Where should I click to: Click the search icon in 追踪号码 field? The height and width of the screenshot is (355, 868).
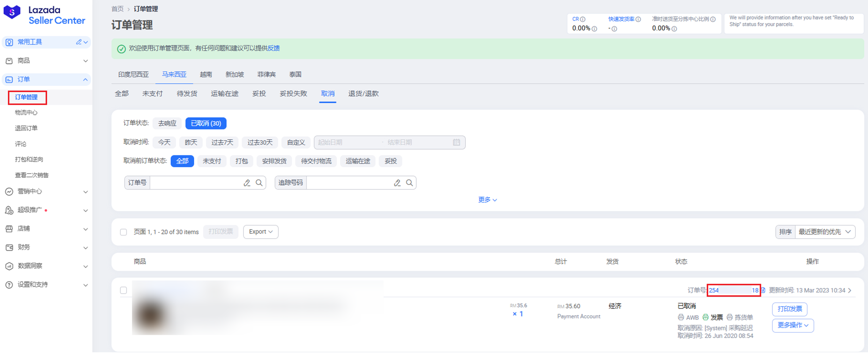pos(409,183)
